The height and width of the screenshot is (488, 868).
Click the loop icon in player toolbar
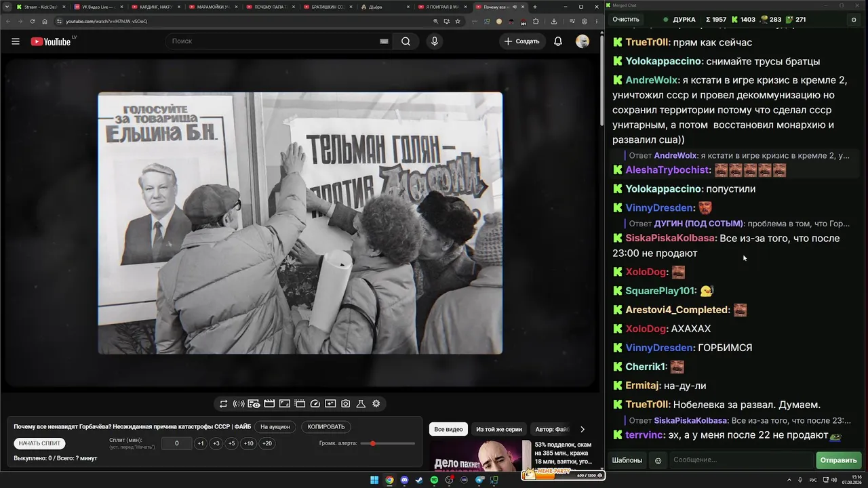pos(223,403)
